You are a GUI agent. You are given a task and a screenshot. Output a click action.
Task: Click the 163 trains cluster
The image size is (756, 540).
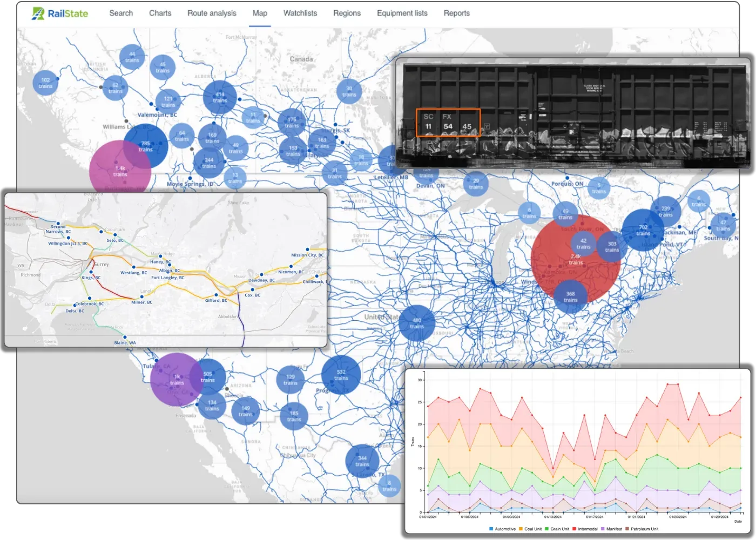[x=322, y=143]
